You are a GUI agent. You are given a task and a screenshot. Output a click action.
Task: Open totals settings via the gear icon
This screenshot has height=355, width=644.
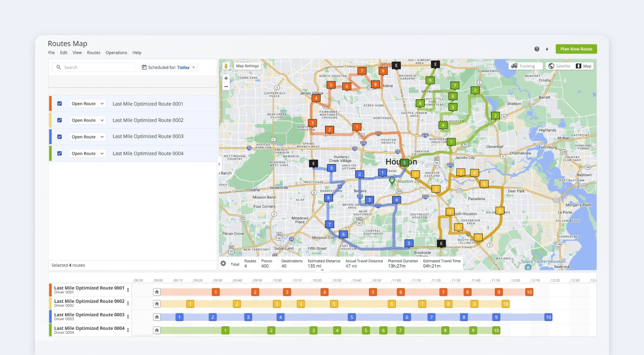223,263
